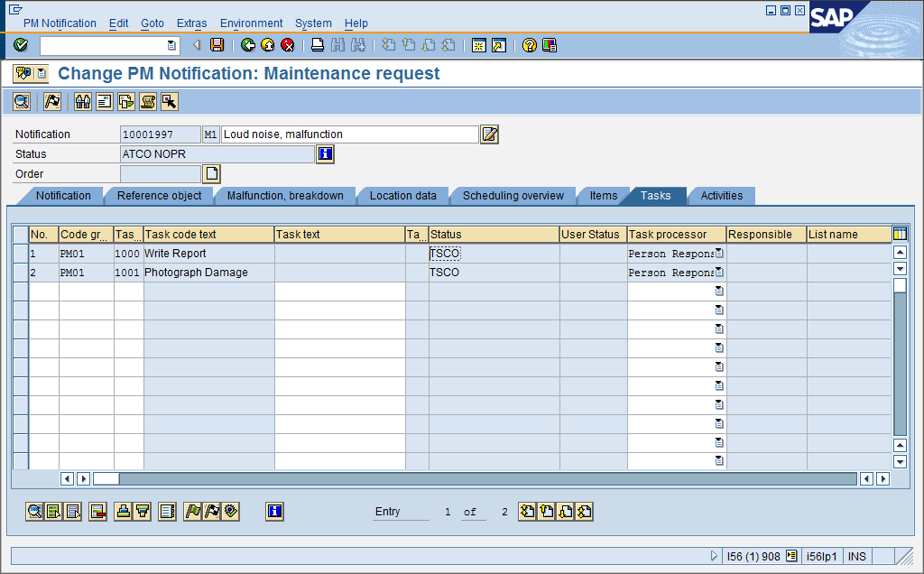Print using the printer icon
The width and height of the screenshot is (924, 574).
tap(318, 45)
